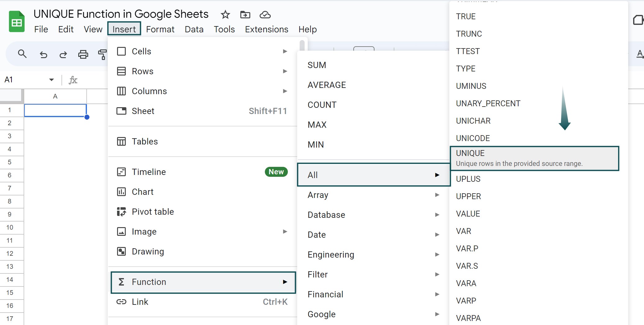Select column A header
Viewport: 644px width, 325px height.
[x=55, y=96]
